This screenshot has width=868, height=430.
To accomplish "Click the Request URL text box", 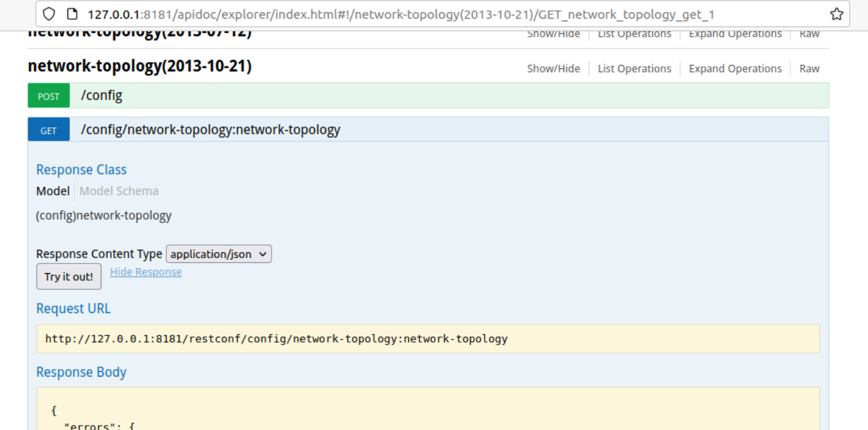I will [428, 339].
